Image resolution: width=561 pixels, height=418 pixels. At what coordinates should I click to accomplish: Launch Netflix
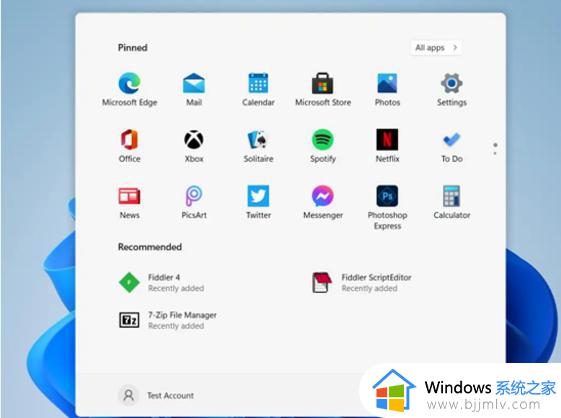tap(387, 146)
